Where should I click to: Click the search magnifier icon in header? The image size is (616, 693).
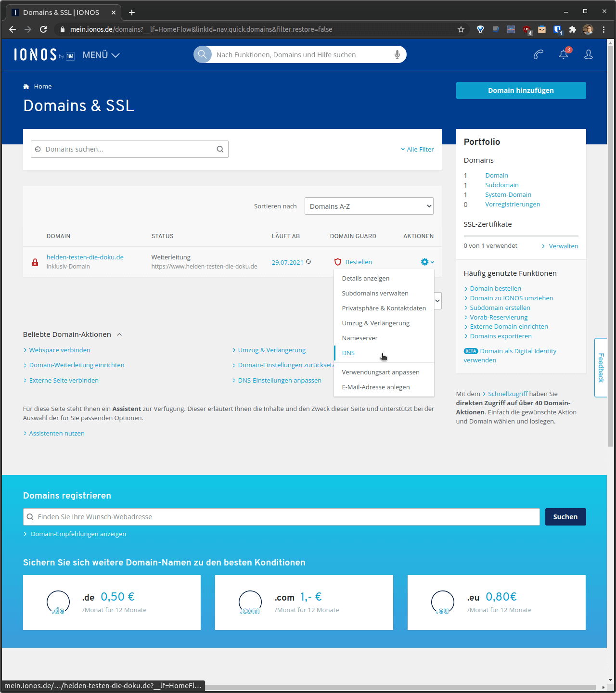point(203,54)
